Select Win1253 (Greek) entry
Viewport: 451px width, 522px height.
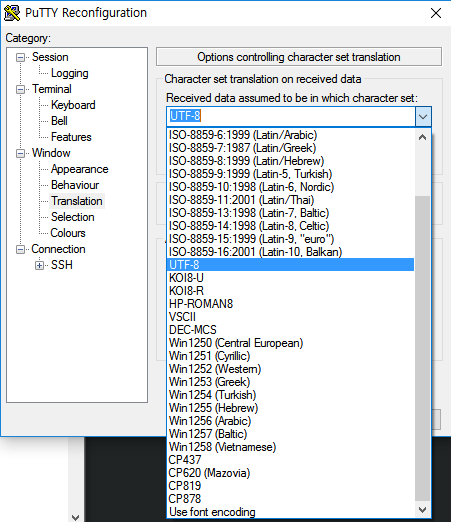coord(290,382)
